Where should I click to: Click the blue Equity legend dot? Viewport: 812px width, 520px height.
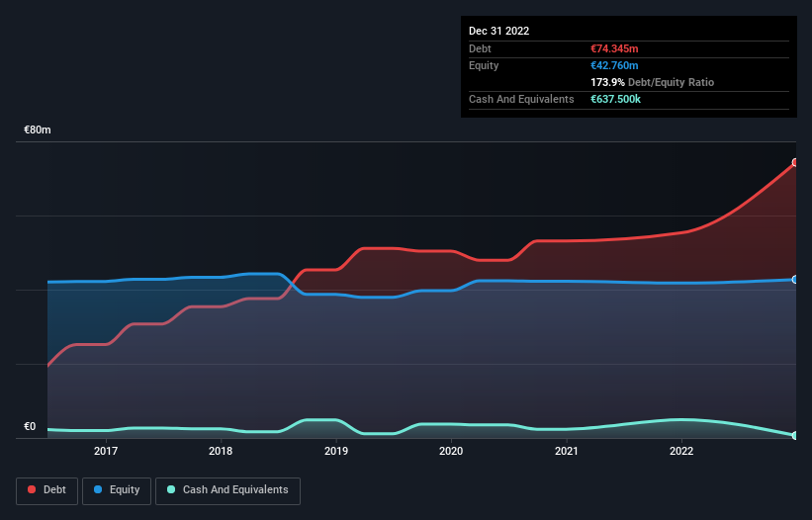coord(98,489)
